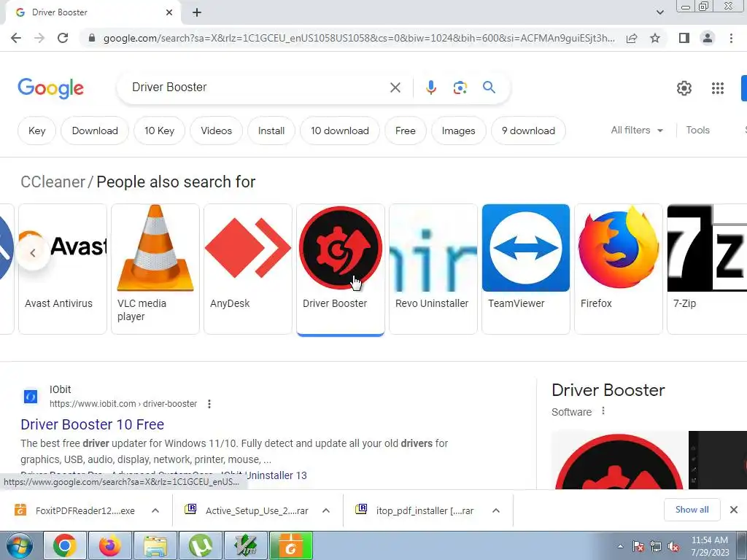
Task: Open Chrome's three-dot menu
Action: (731, 38)
